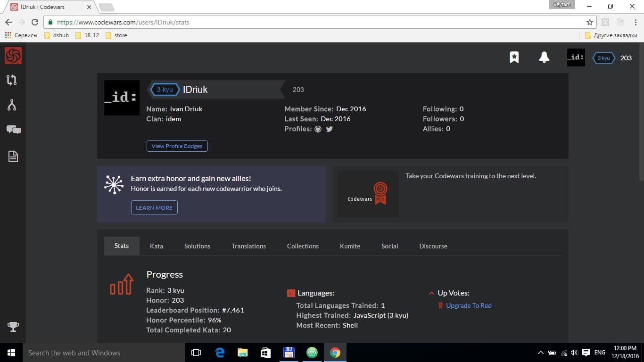The height and width of the screenshot is (362, 644).
Task: Open Microsoft Edge from taskbar
Action: pyautogui.click(x=220, y=353)
